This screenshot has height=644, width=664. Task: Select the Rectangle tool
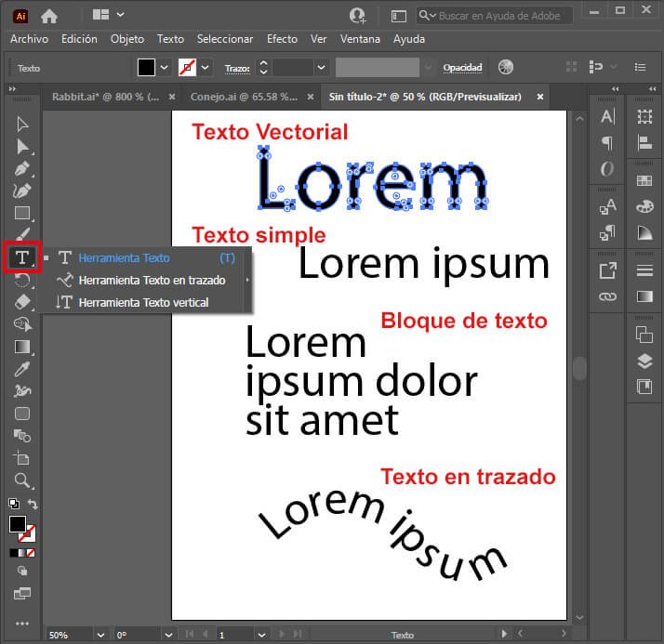(x=22, y=213)
